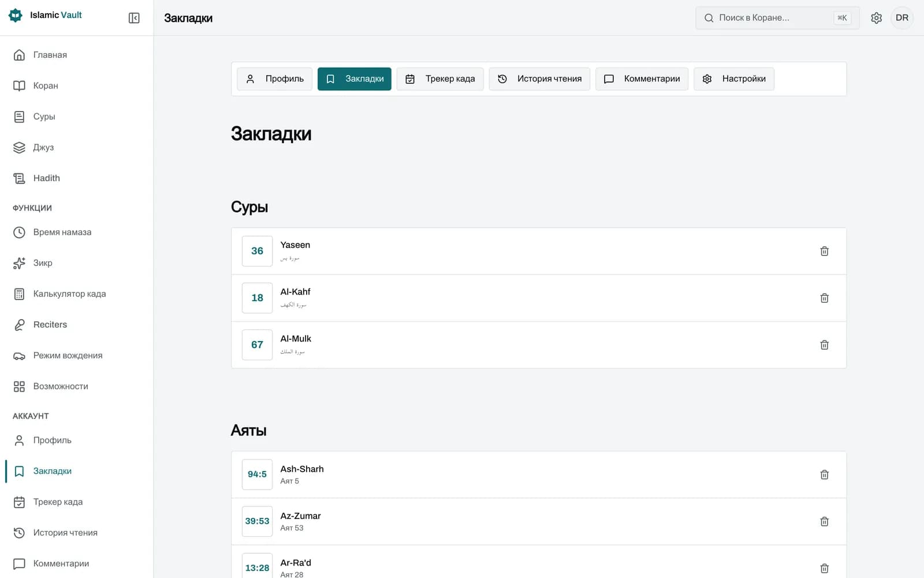Switch to the Трекер када tab
Viewport: 924px width, 578px height.
pyautogui.click(x=440, y=79)
